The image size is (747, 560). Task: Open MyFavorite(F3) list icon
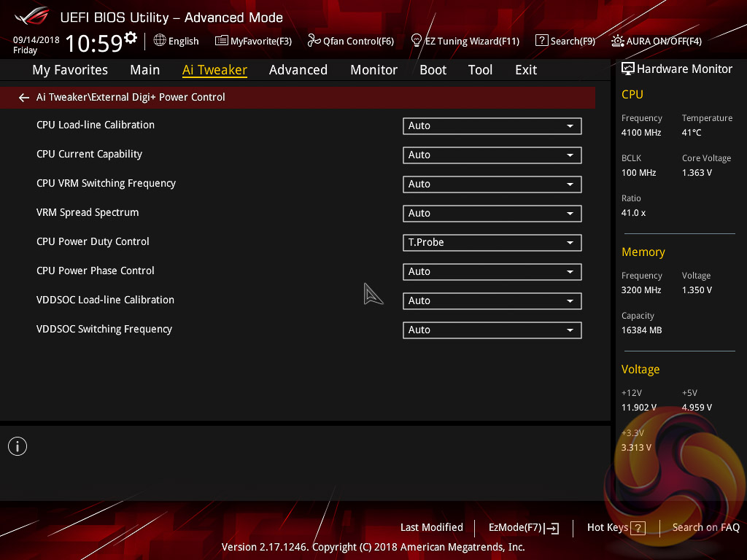[221, 41]
